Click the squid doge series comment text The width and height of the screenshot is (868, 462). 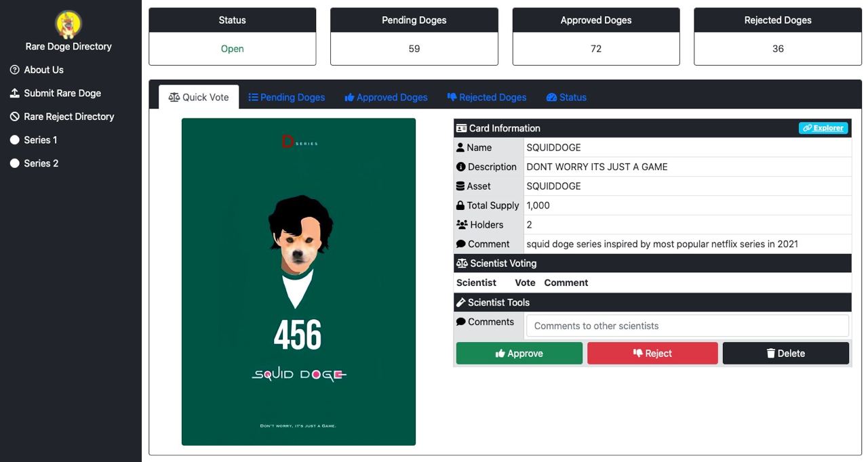click(x=662, y=244)
